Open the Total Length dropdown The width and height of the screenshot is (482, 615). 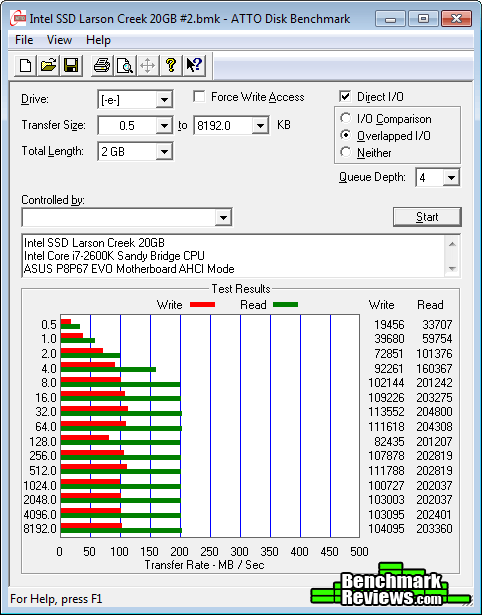[164, 151]
